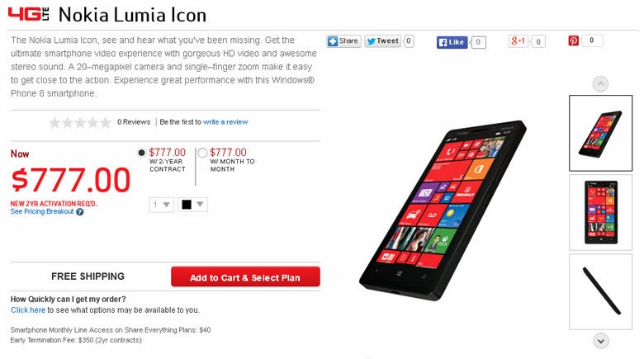Select the angled phone thumbnail
Screen dimensions: 644x359
(600, 133)
